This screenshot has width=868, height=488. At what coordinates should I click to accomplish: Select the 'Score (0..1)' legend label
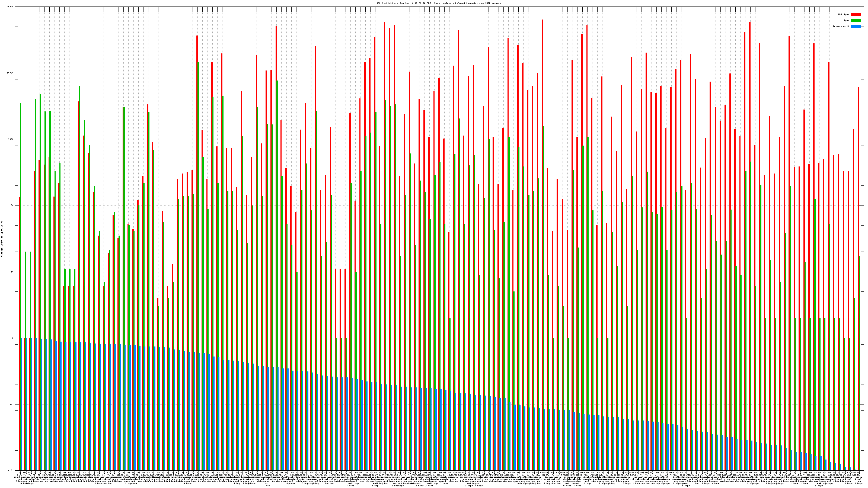(x=841, y=26)
